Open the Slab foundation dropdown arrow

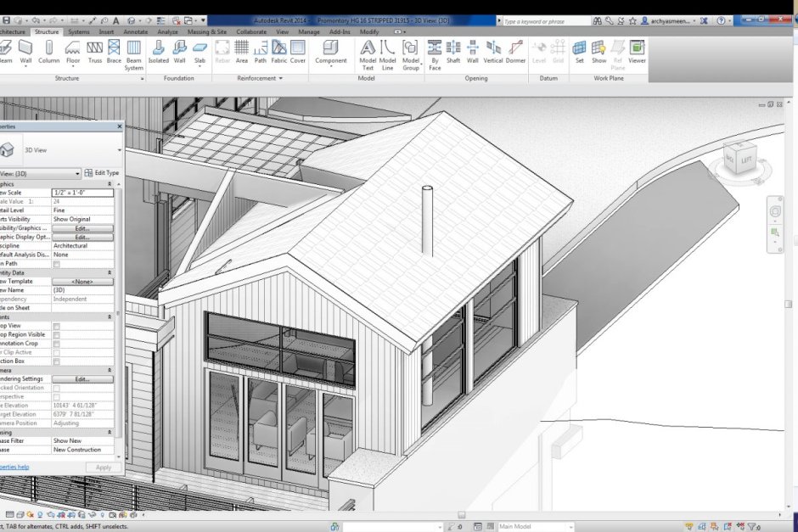200,66
